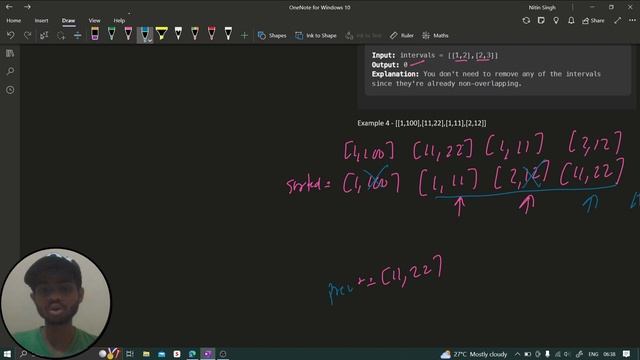This screenshot has width=640, height=360.
Task: Toggle Ink to Shape mode
Action: 316,36
